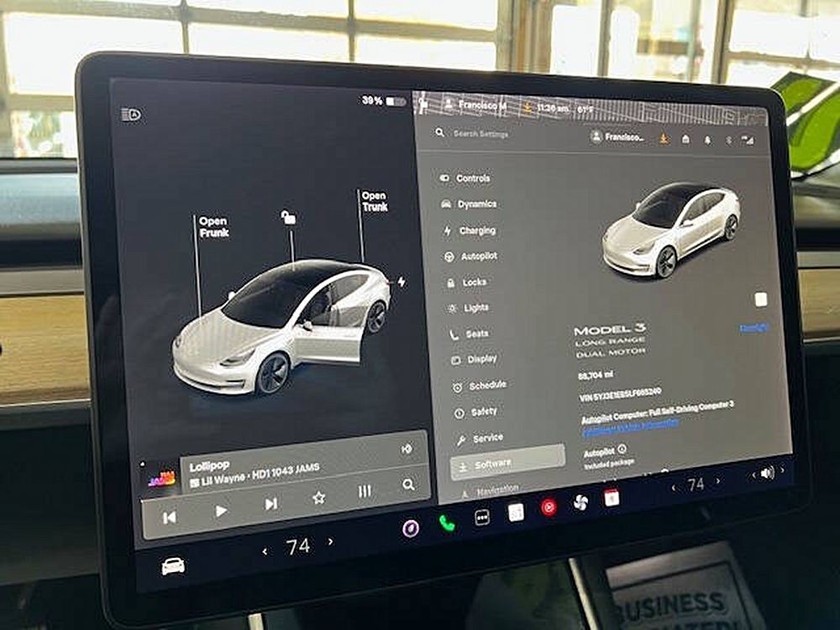
Task: Open the Bluetooth settings icon
Action: (728, 139)
